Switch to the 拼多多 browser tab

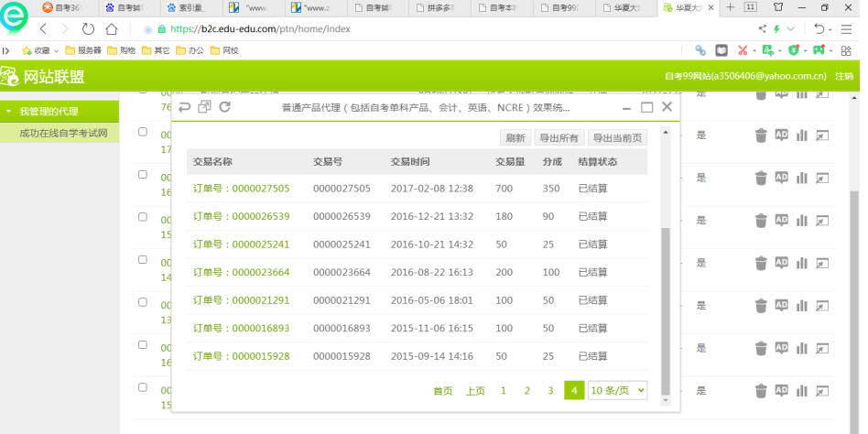click(440, 7)
